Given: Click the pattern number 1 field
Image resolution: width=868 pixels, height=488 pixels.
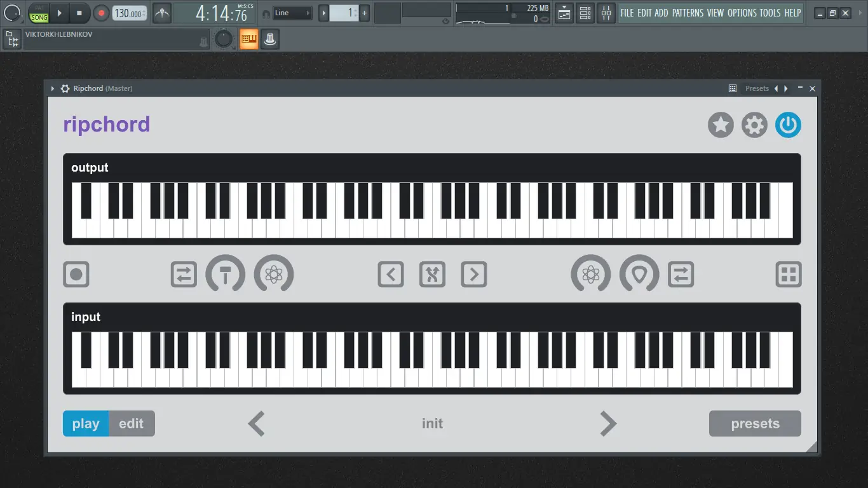Looking at the screenshot, I should (x=344, y=13).
